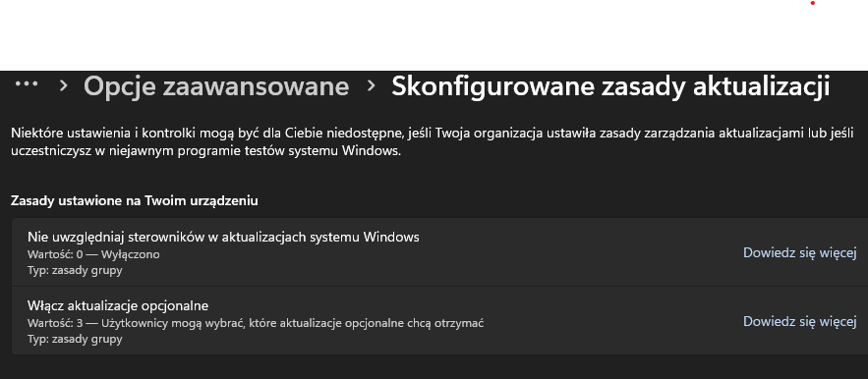
Task: Open Dowiedz się więcej for optional updates
Action: (800, 321)
